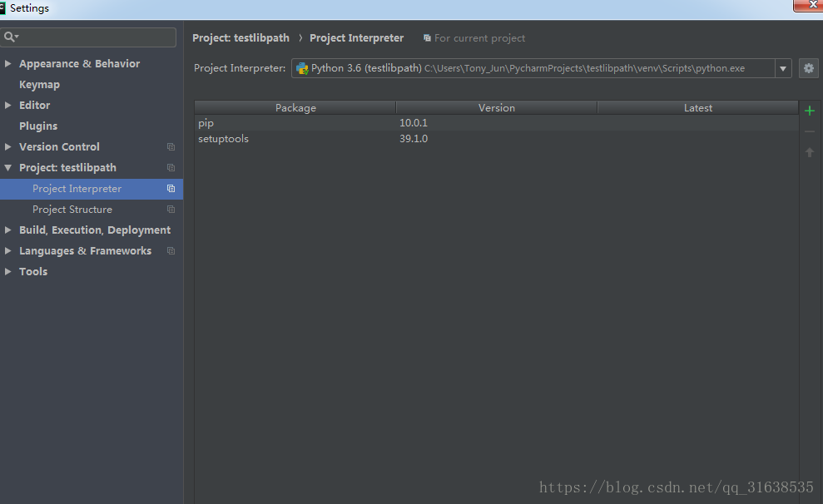
Task: Click the copy icon beside Project: testlibpath
Action: coord(171,168)
